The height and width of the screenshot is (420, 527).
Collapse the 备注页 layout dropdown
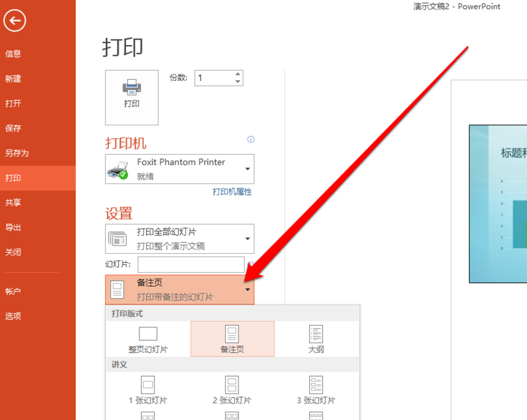(180, 290)
